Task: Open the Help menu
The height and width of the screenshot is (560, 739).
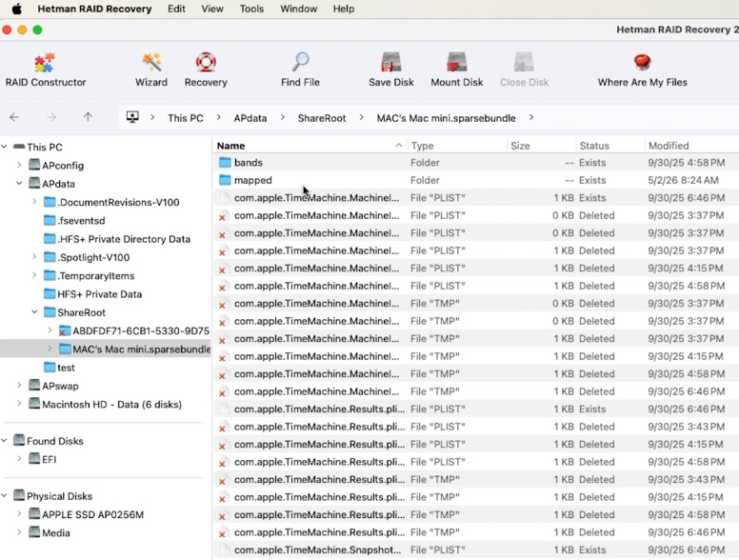Action: (344, 9)
